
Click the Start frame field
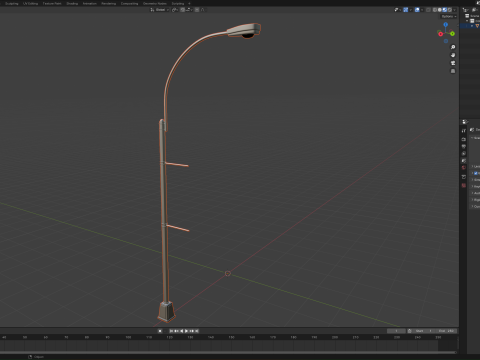423,331
